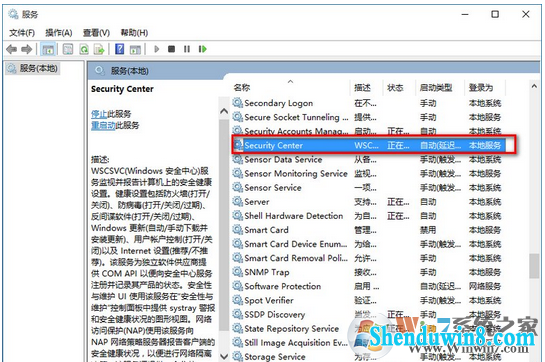This screenshot has height=362, width=545.
Task: Click the Pause Service toolbar icon
Action: [187, 49]
